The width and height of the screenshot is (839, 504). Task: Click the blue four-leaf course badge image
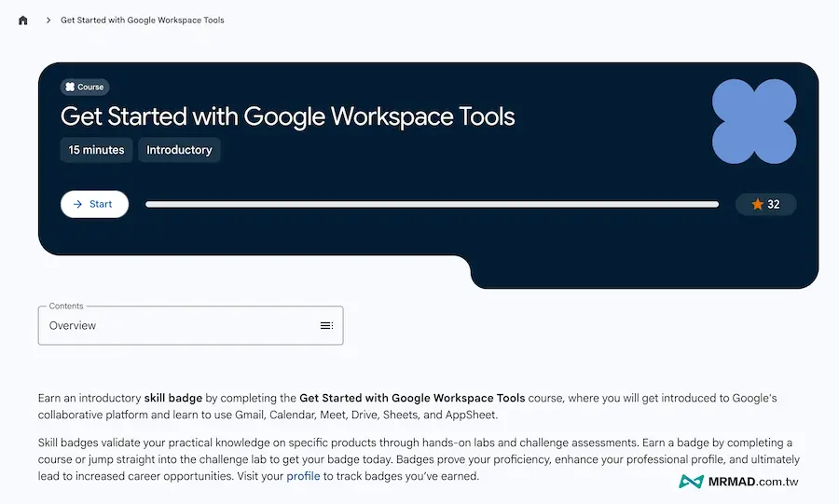754,121
